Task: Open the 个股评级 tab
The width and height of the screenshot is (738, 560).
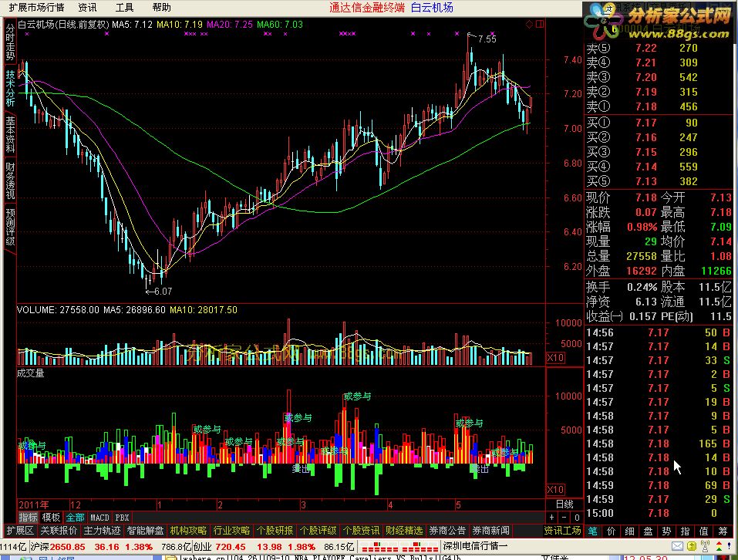Action: pos(318,531)
